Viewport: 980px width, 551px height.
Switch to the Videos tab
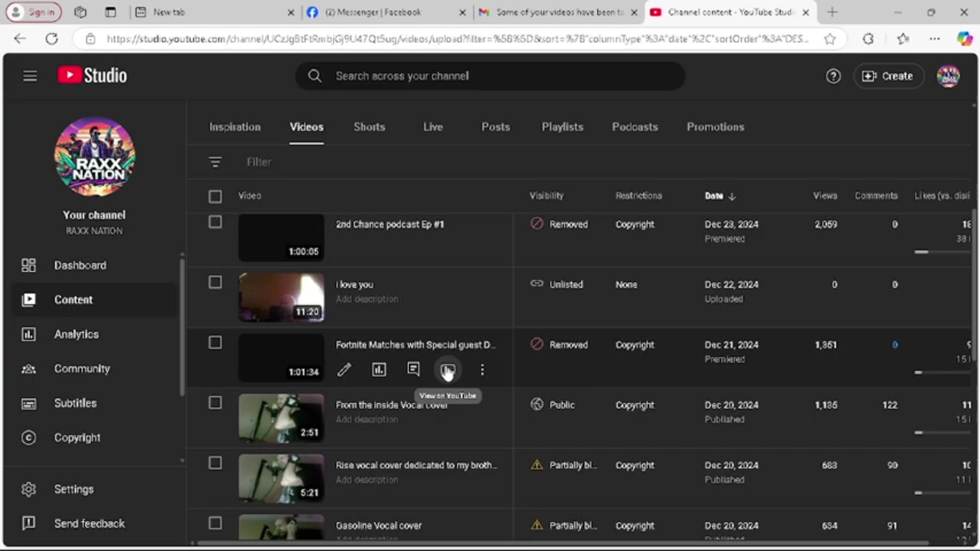coord(306,127)
